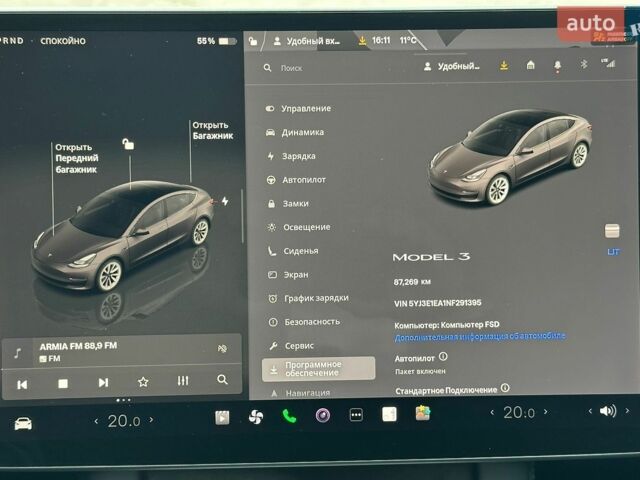This screenshot has height=480, width=640.
Task: Open the Экран settings menu
Action: [288, 275]
